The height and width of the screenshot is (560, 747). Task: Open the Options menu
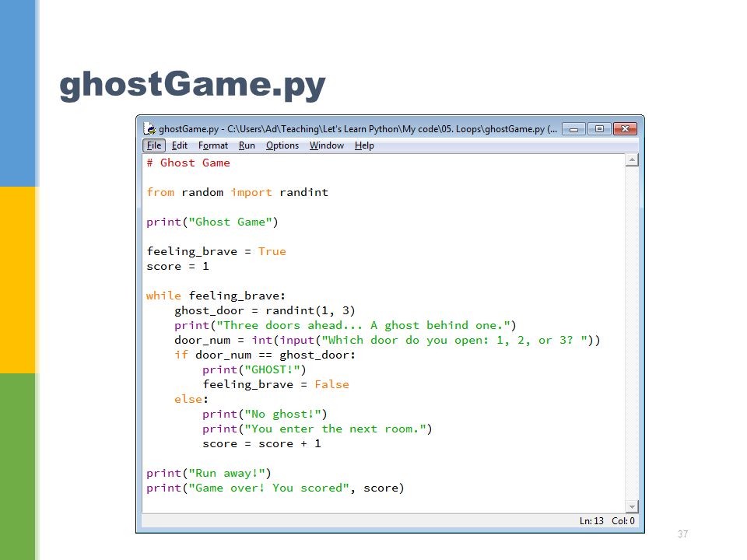coord(282,145)
